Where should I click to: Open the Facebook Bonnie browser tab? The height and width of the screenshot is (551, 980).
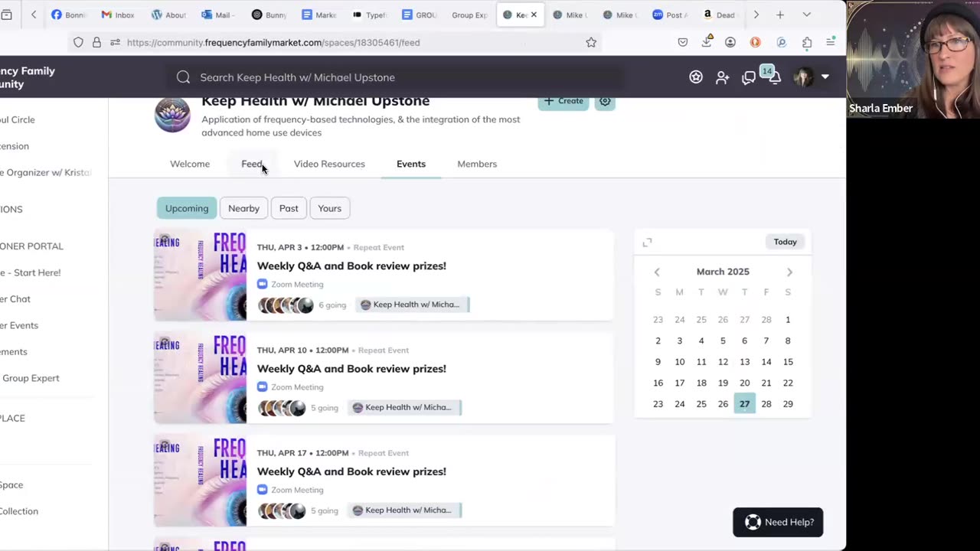[x=69, y=15]
